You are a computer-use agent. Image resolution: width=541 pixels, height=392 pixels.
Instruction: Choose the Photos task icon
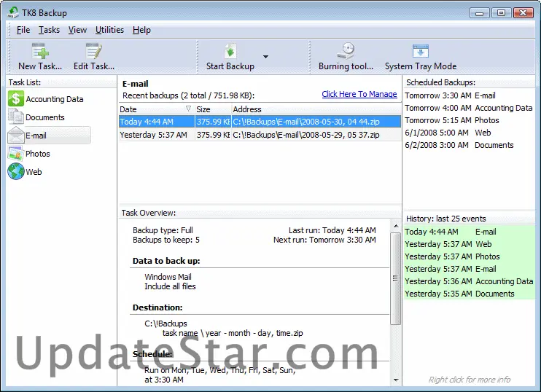point(16,154)
